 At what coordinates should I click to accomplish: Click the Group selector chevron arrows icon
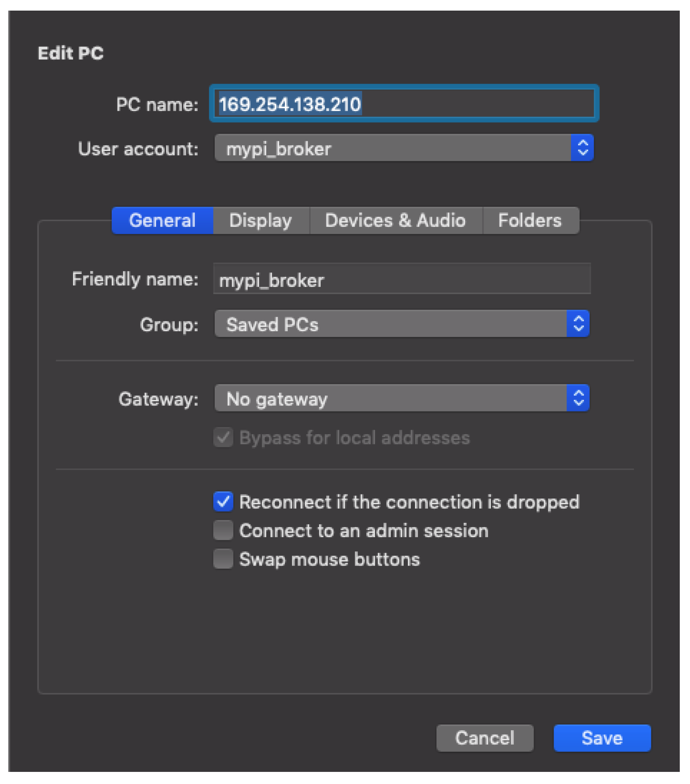point(578,323)
